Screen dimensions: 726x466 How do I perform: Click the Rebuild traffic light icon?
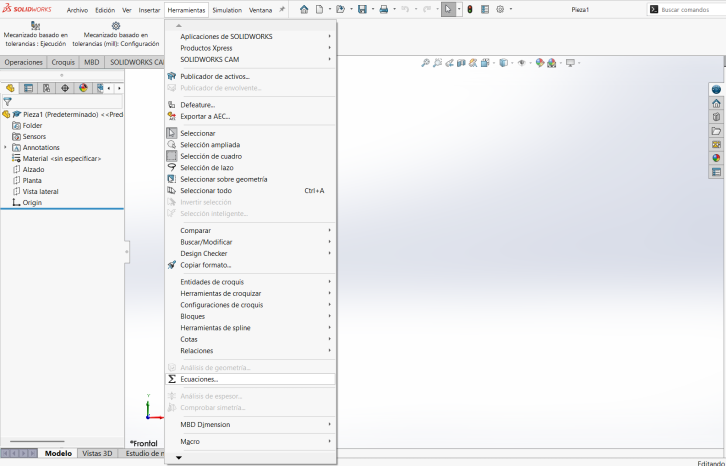tap(470, 9)
